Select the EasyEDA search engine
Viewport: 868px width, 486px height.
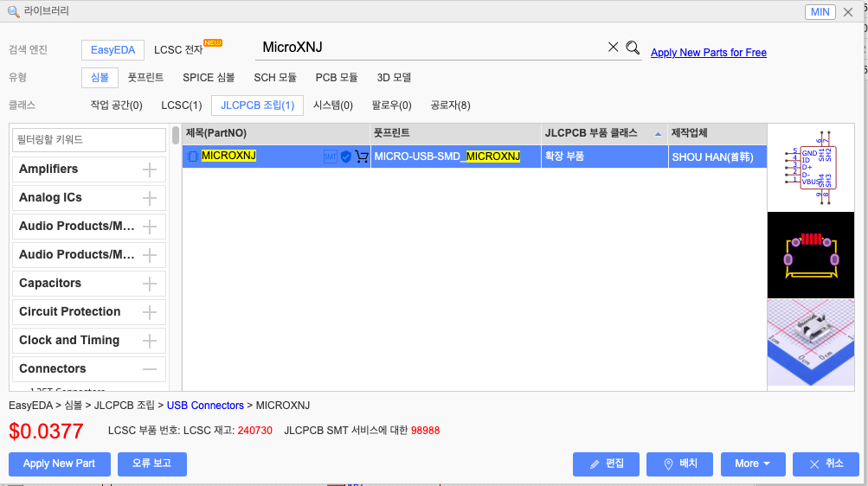pyautogui.click(x=113, y=50)
